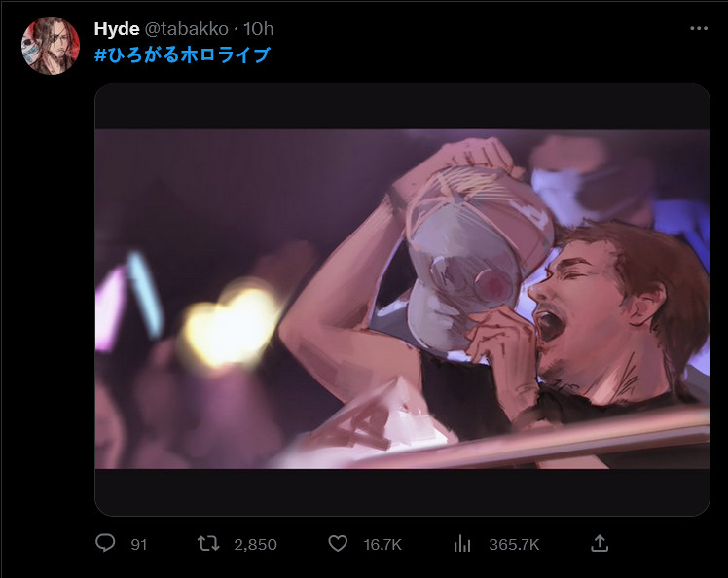Click the 91 replies count
Screen dimensions: 728x578
click(138, 545)
